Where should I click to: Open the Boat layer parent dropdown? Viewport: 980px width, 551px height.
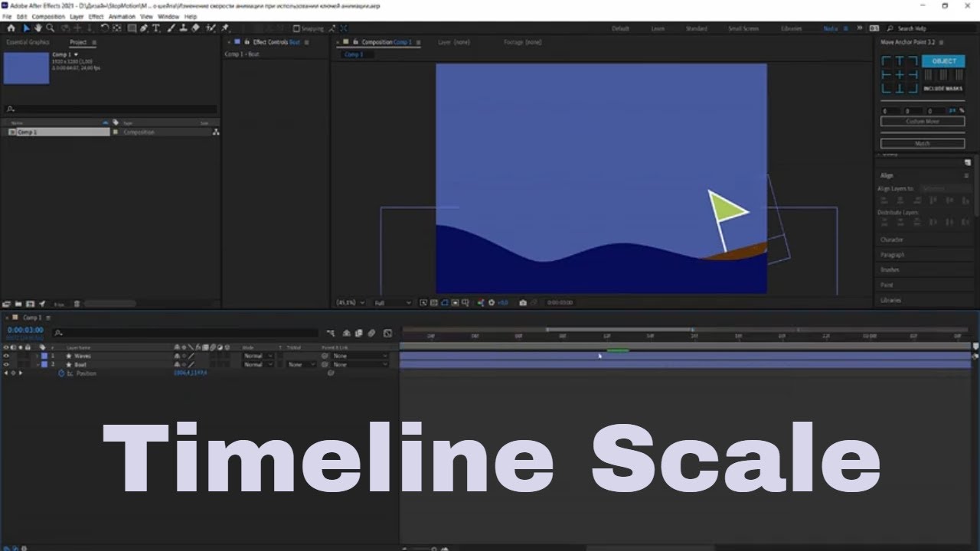[360, 364]
